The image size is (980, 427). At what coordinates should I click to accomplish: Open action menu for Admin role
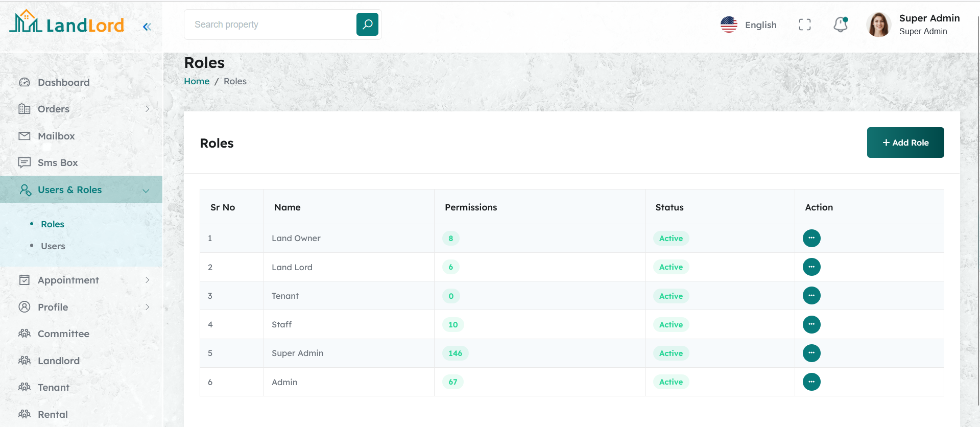click(x=811, y=382)
